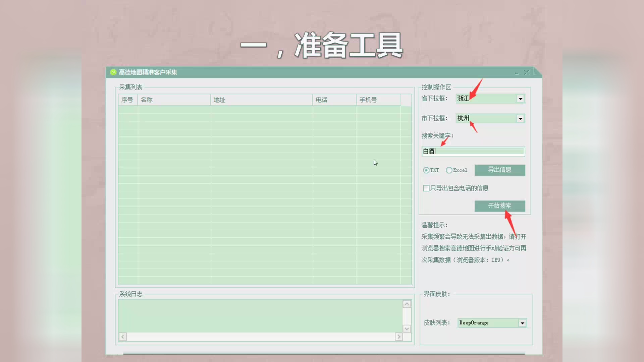Click the 开始搜索 button
The width and height of the screenshot is (644, 362).
pyautogui.click(x=500, y=206)
